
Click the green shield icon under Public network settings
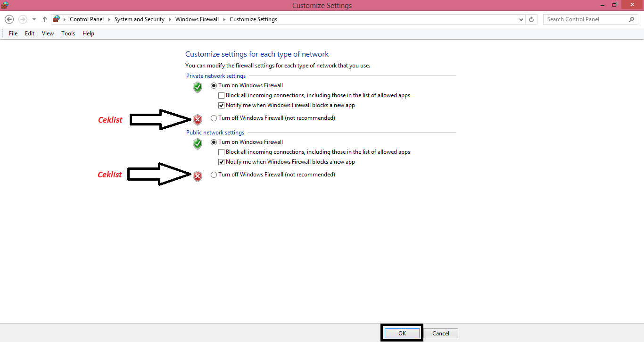(x=197, y=144)
